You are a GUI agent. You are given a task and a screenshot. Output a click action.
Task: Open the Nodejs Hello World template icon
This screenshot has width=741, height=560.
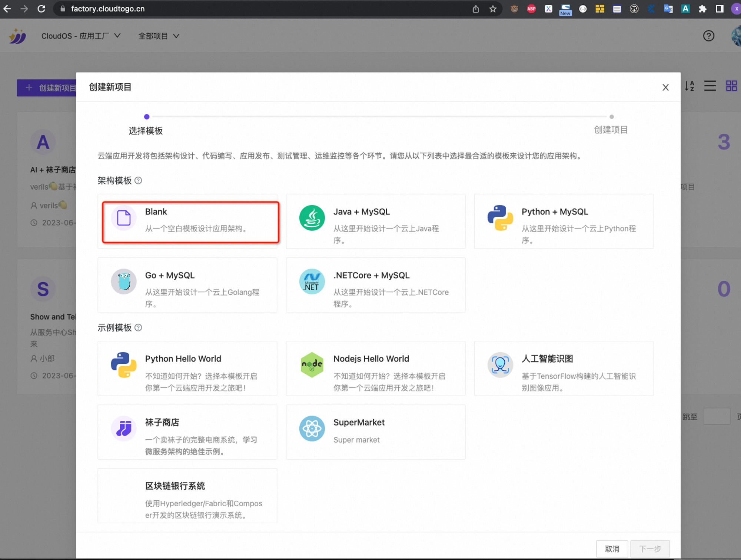(x=312, y=365)
